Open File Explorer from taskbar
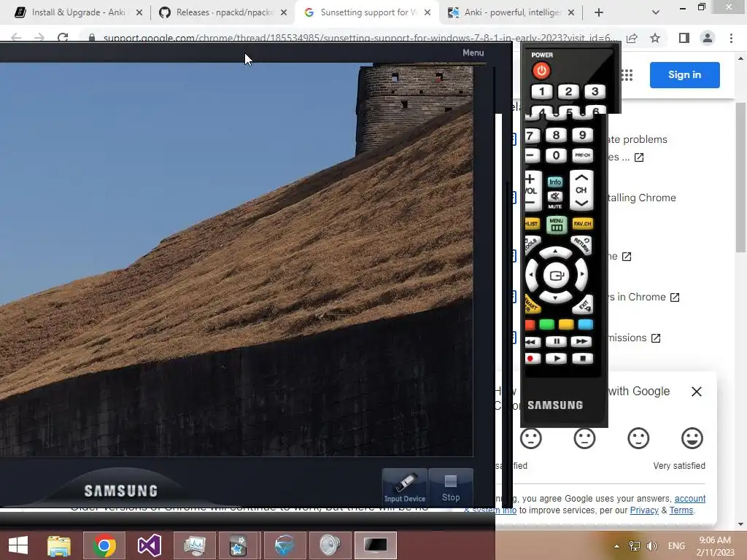This screenshot has width=747, height=560. (59, 545)
